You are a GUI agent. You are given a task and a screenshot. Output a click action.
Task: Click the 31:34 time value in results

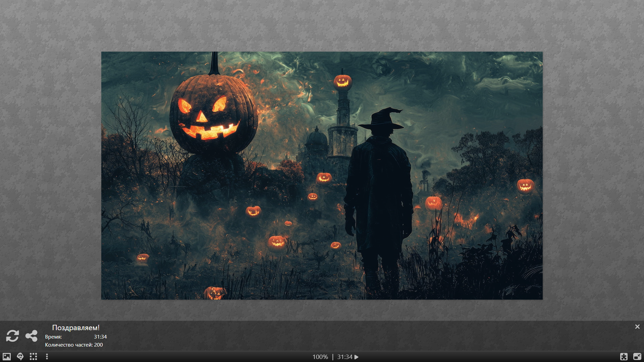100,337
